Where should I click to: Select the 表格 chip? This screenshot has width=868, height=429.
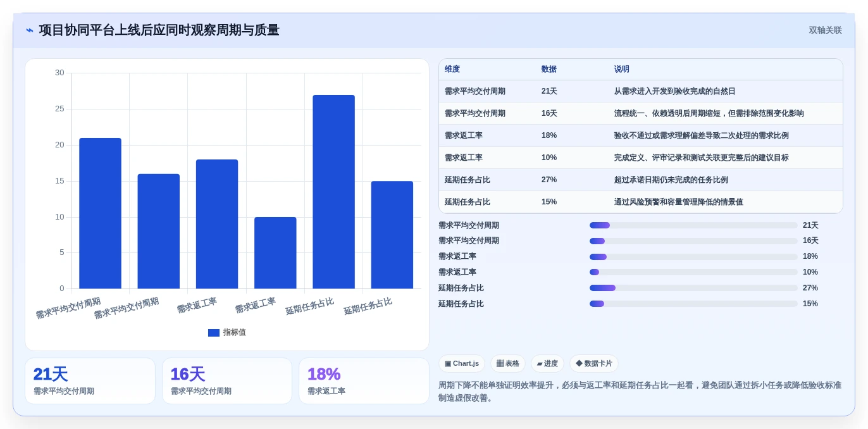click(x=508, y=363)
